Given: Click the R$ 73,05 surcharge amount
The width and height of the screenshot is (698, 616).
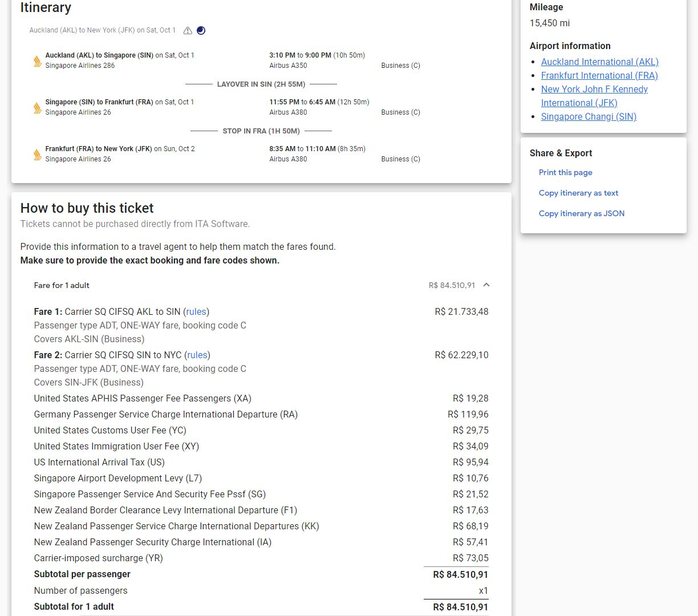Looking at the screenshot, I should [x=470, y=558].
